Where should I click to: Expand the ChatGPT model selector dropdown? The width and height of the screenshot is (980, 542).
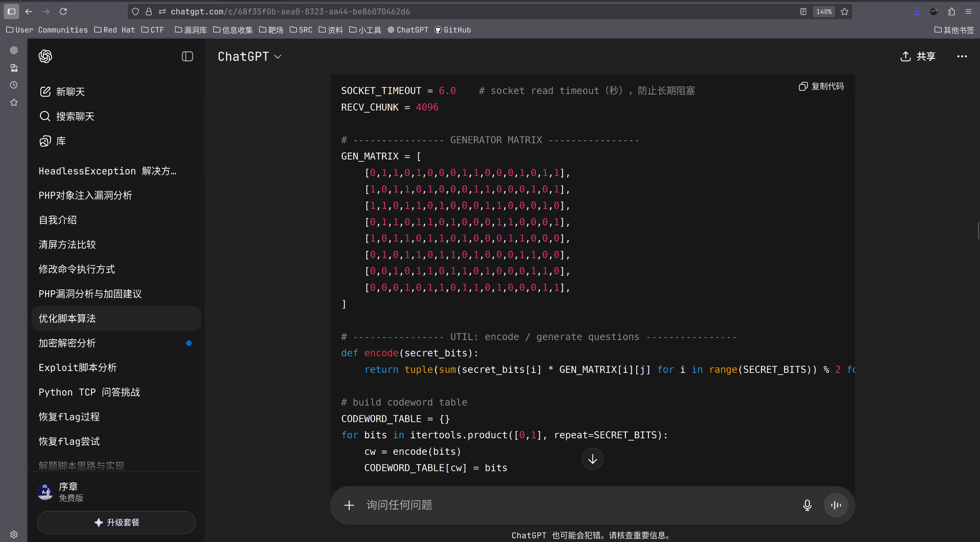click(250, 57)
